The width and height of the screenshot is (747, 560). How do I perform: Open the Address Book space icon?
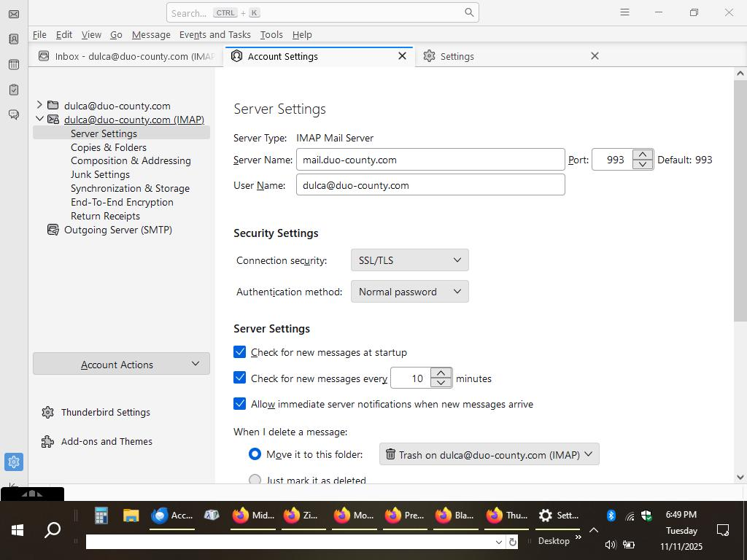(x=14, y=39)
